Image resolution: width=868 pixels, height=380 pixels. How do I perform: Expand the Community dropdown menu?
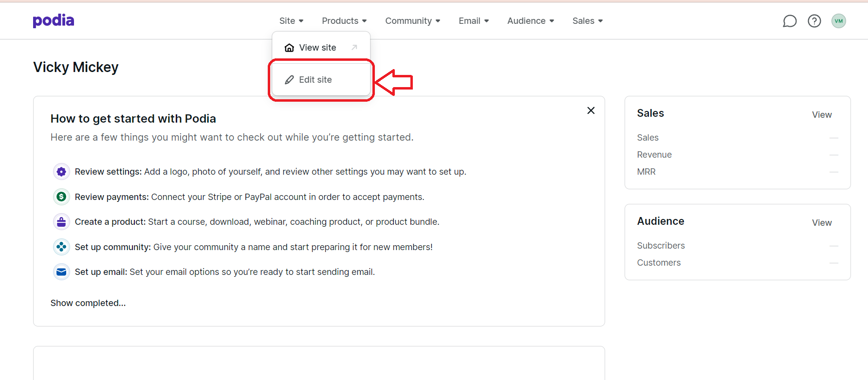pyautogui.click(x=413, y=21)
